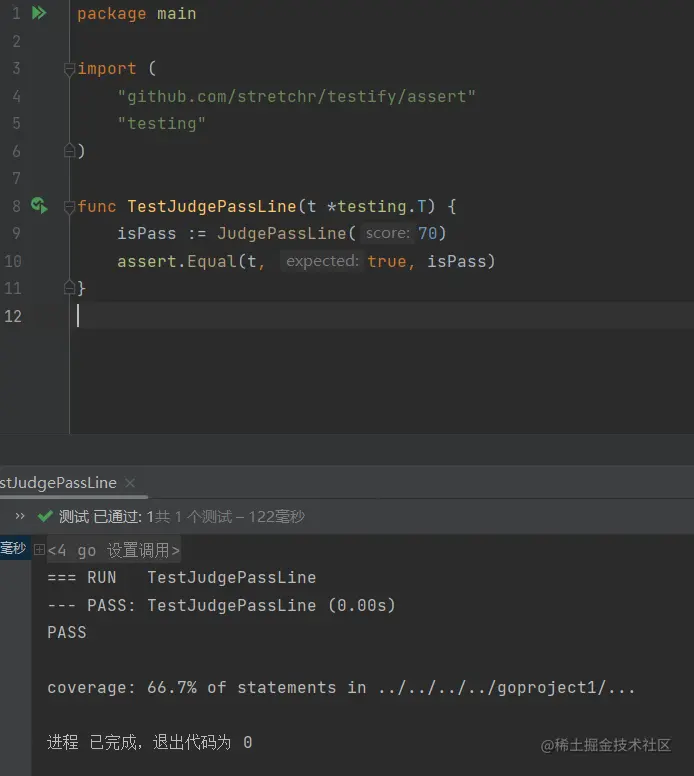Image resolution: width=694 pixels, height=776 pixels.
Task: Click the '=== RUN TestJudgePassLine' output line
Action: (182, 578)
